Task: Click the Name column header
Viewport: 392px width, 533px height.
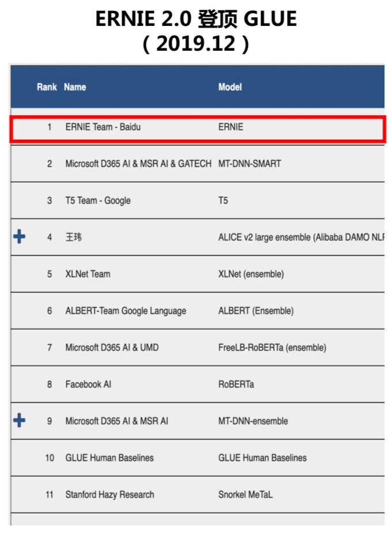Action: tap(75, 87)
